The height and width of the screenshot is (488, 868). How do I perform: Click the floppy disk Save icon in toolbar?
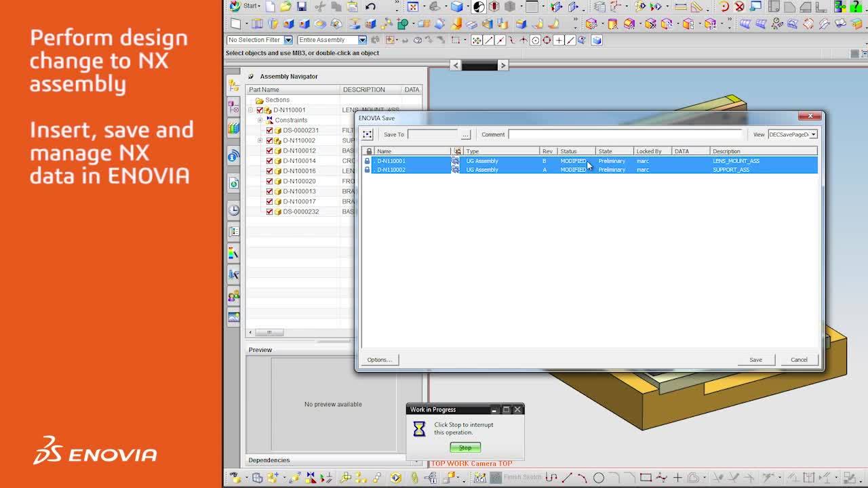[x=302, y=6]
